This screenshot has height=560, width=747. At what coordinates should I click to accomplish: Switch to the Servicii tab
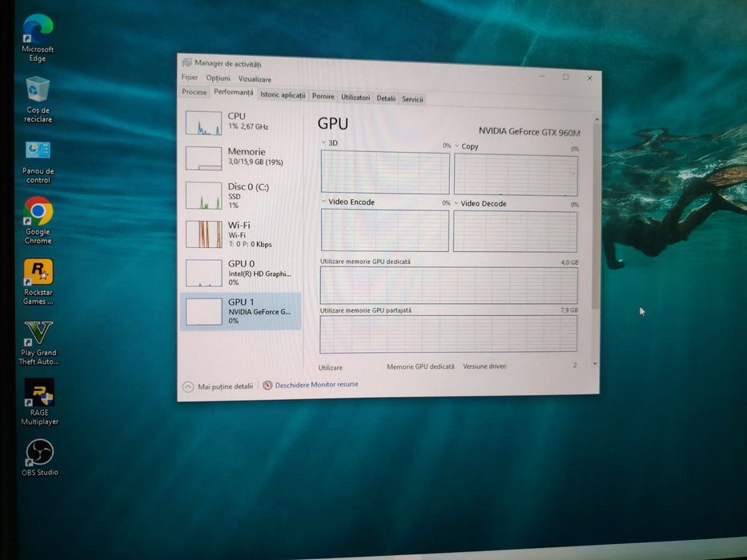[x=412, y=99]
